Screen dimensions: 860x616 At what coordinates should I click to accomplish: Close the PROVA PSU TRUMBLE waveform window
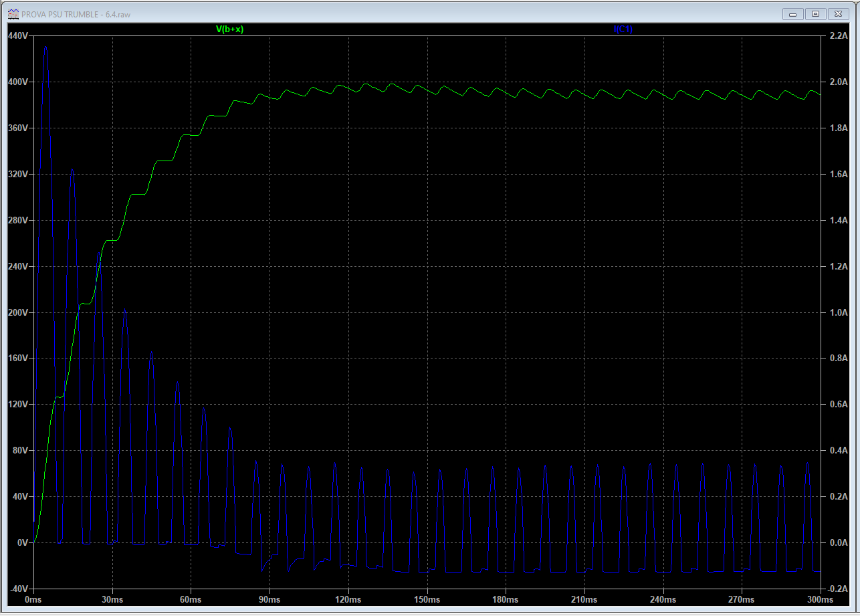[838, 13]
